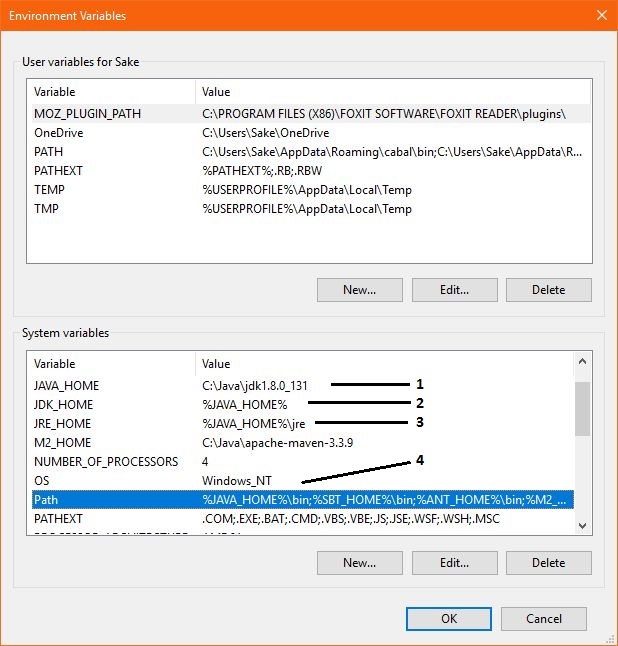
Task: Click the C:\Java\jdk1.8.0_131 value
Action: [255, 386]
